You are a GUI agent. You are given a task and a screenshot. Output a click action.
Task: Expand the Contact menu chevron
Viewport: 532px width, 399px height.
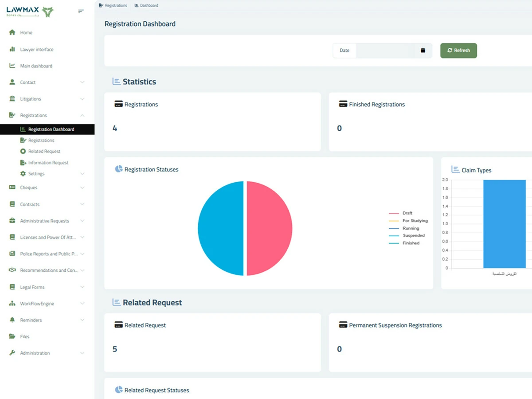82,82
